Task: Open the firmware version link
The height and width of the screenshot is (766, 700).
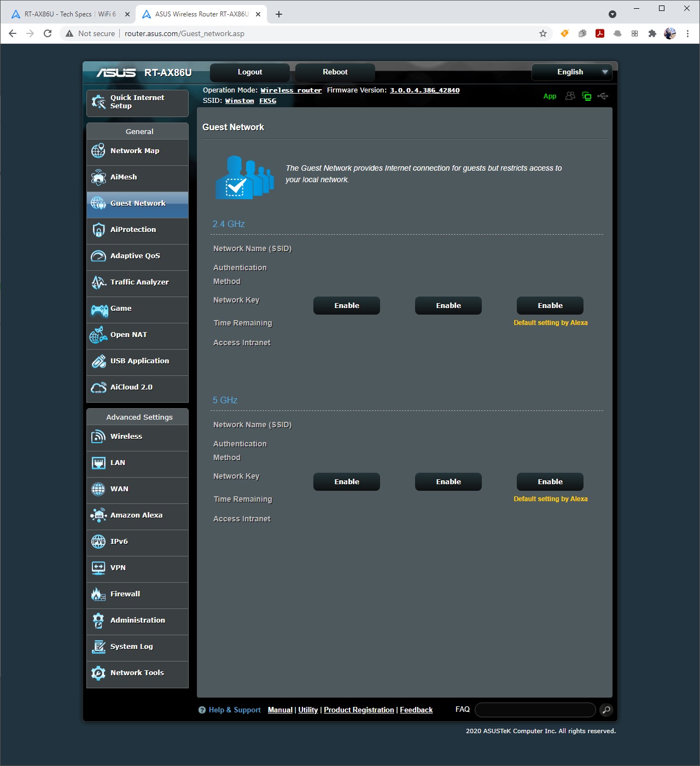Action: click(424, 90)
